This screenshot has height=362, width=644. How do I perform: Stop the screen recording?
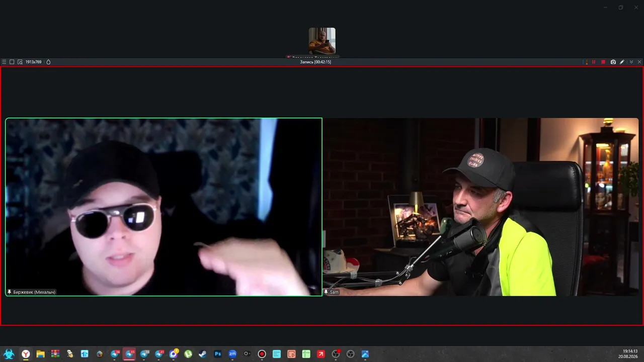point(603,62)
